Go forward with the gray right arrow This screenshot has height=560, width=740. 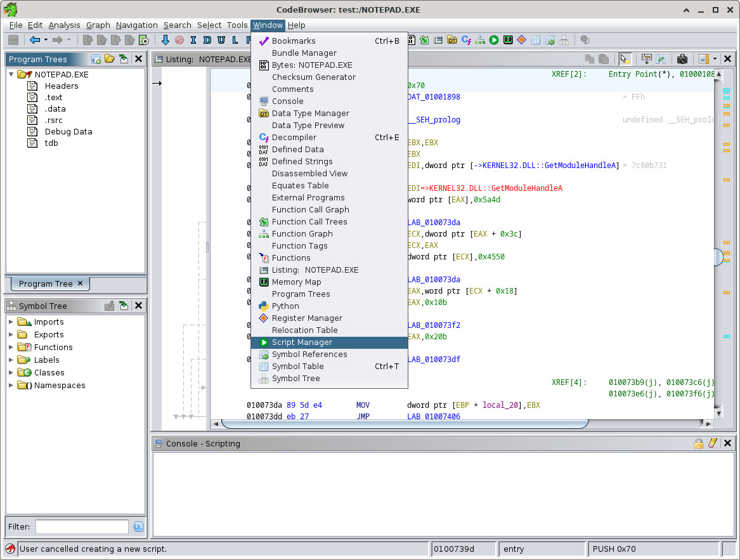[x=58, y=40]
